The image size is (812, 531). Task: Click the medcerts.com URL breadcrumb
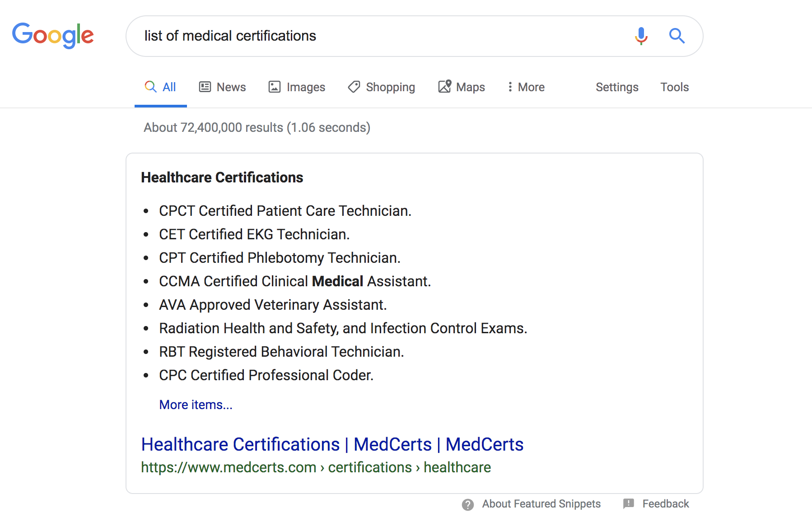tap(316, 467)
